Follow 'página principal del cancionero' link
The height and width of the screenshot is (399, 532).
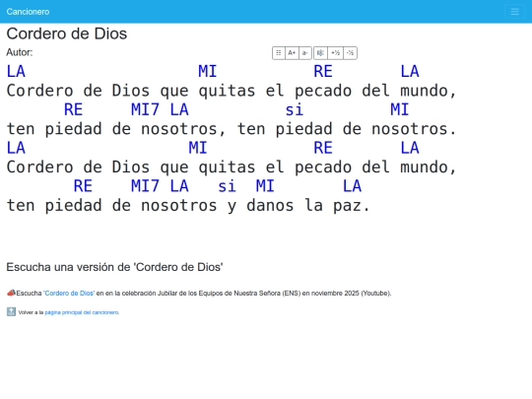pyautogui.click(x=82, y=312)
